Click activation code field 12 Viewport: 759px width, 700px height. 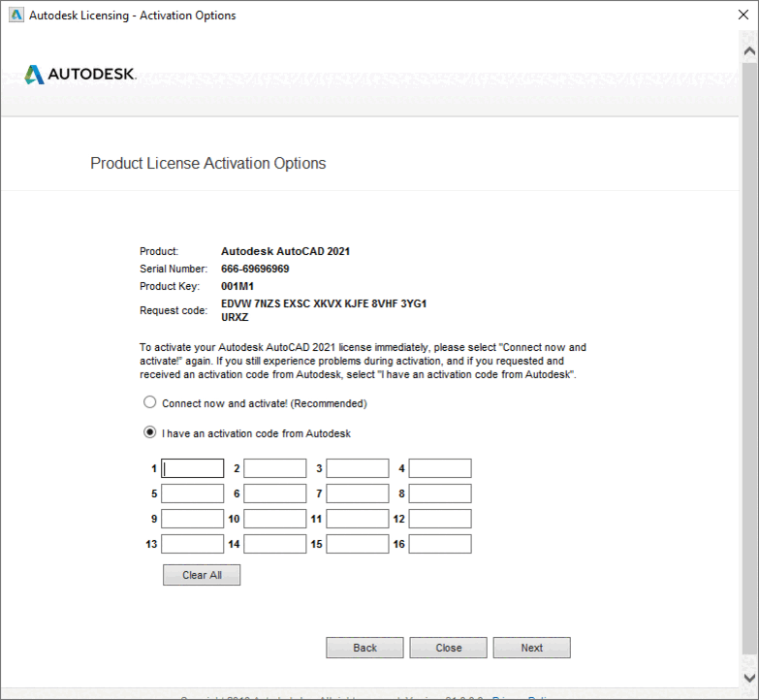click(x=440, y=519)
